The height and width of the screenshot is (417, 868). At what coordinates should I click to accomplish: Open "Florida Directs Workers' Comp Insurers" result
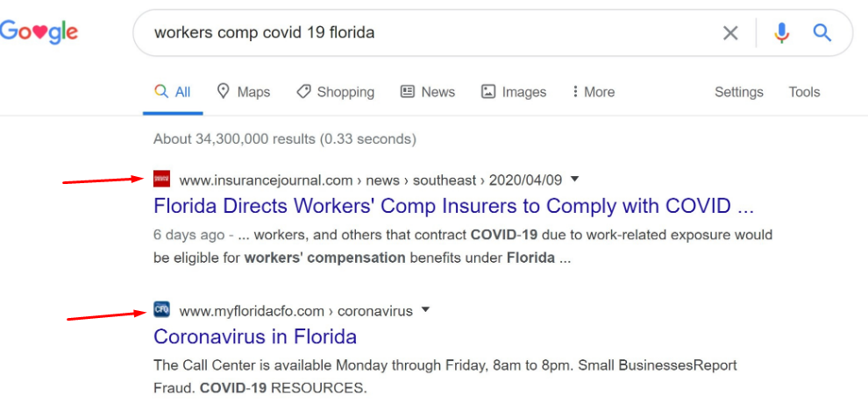[453, 207]
